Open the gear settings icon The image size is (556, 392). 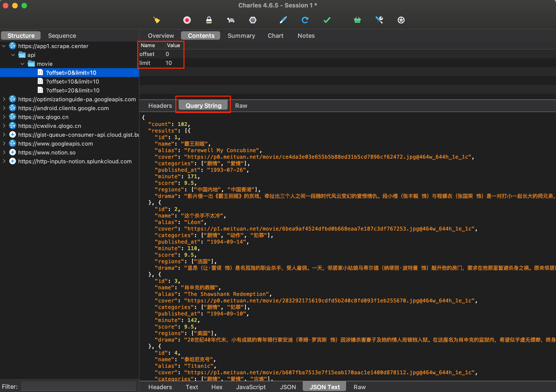[x=401, y=20]
